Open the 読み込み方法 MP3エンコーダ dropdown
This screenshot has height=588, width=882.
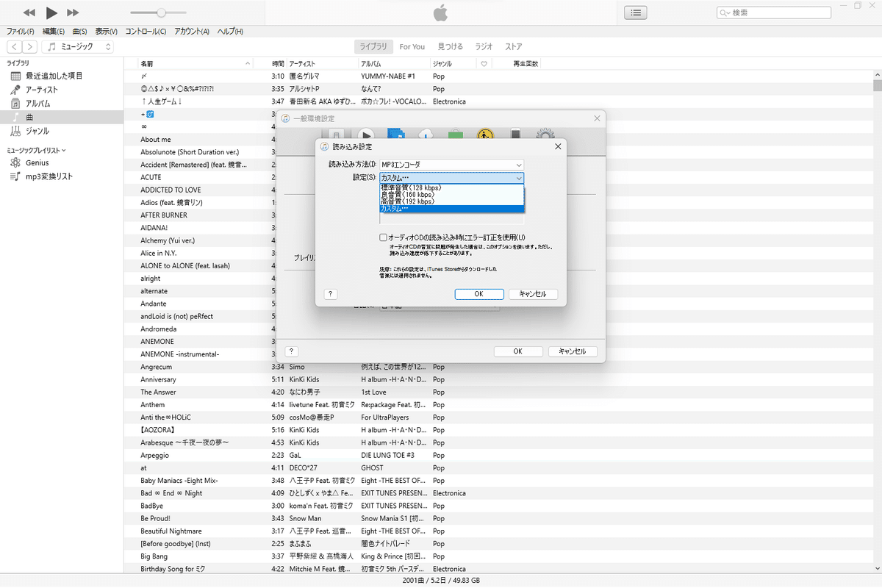pos(451,165)
